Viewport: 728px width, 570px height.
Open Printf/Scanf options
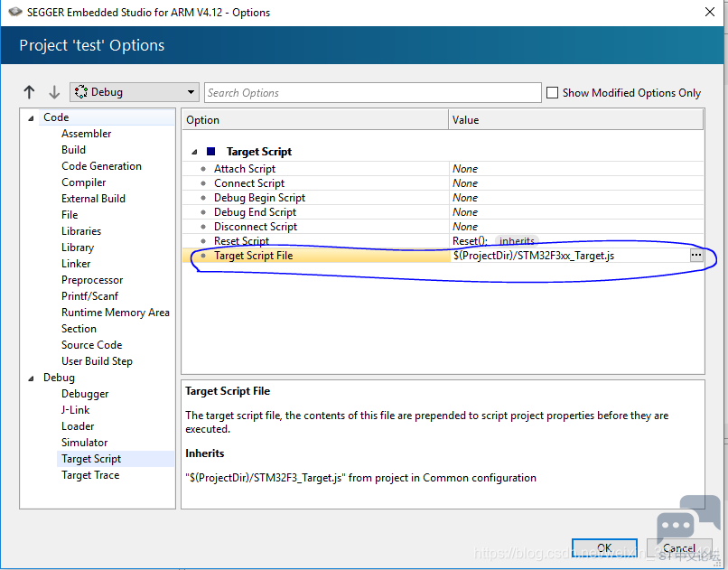tap(89, 296)
